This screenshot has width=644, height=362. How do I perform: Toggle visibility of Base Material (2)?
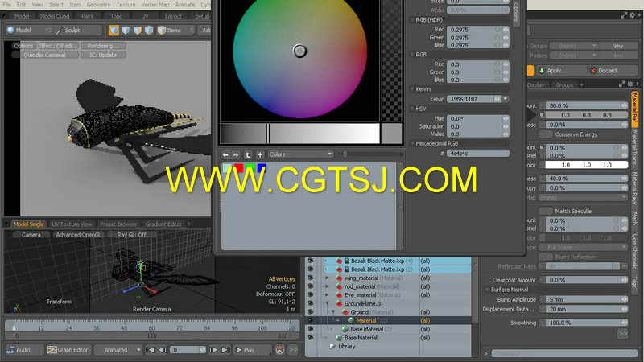point(310,329)
